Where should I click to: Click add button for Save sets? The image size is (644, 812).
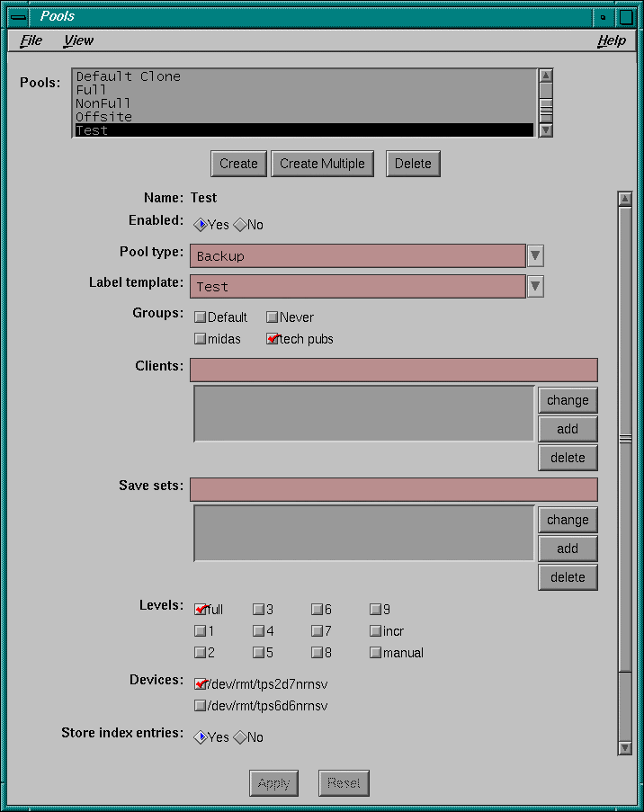[x=568, y=549]
